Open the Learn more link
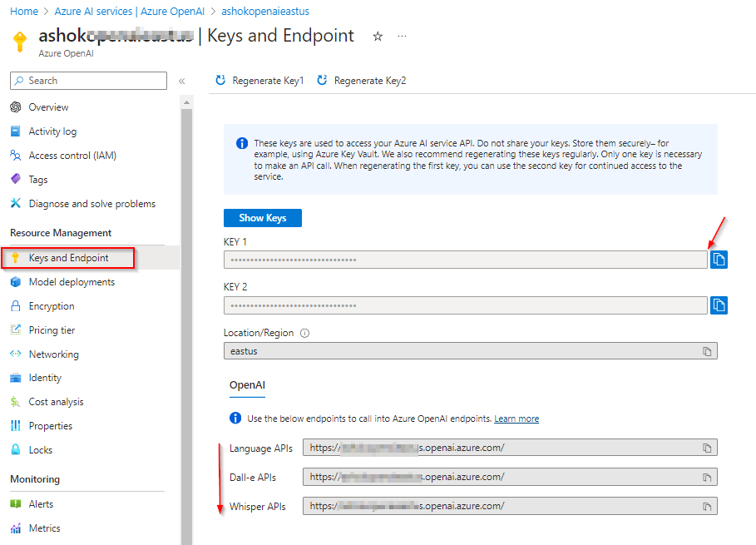The width and height of the screenshot is (756, 545). [x=516, y=419]
